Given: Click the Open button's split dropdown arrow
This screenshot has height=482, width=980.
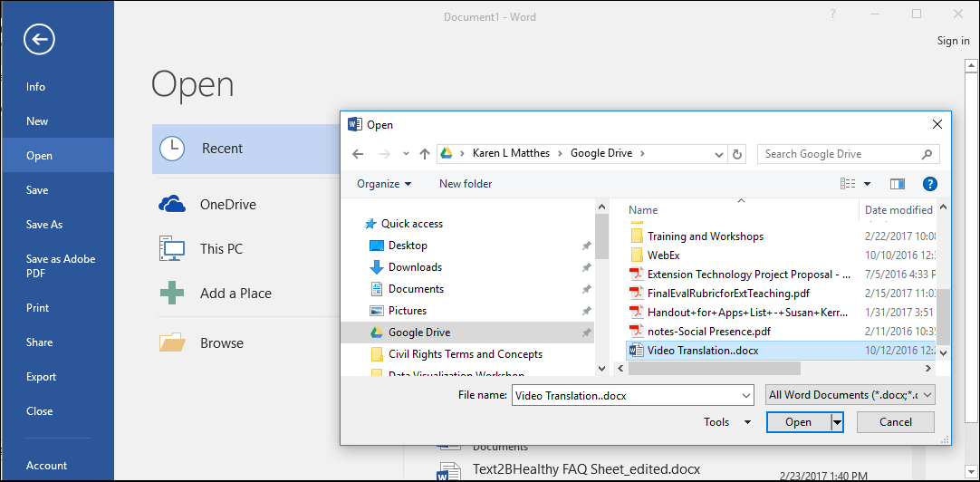Looking at the screenshot, I should (838, 422).
